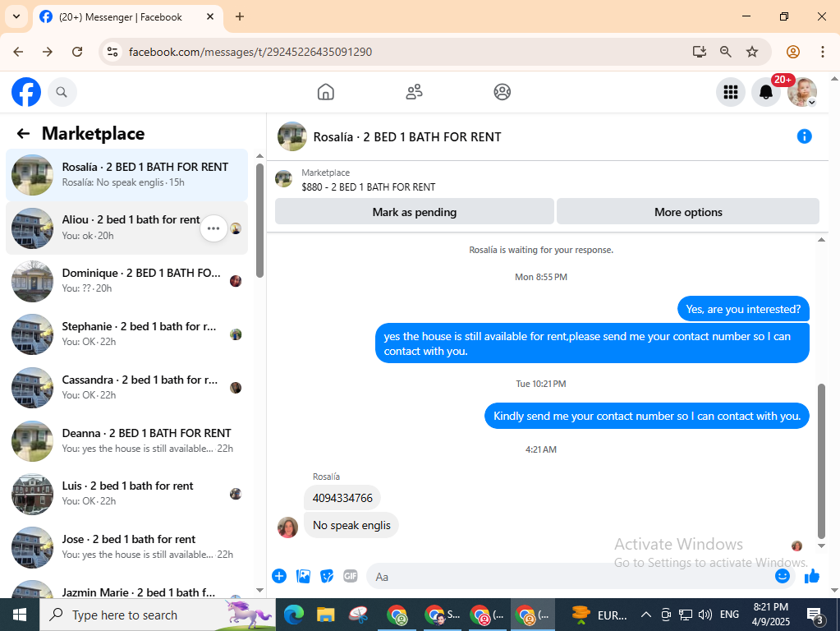The image size is (840, 631).
Task: Open the Chrome three-dot menu
Action: 822,52
